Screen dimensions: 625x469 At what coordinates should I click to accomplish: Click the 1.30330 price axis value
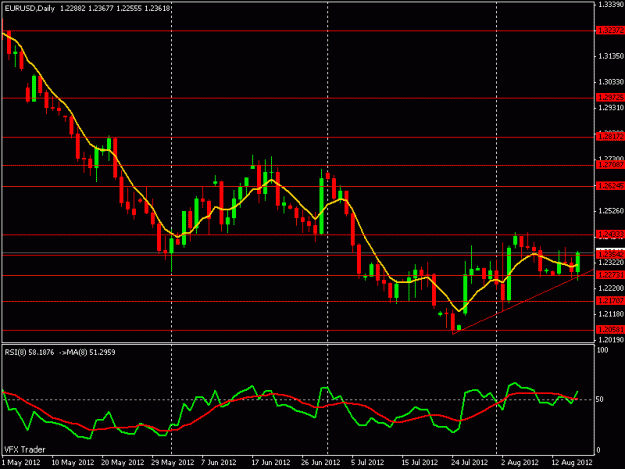coord(611,82)
